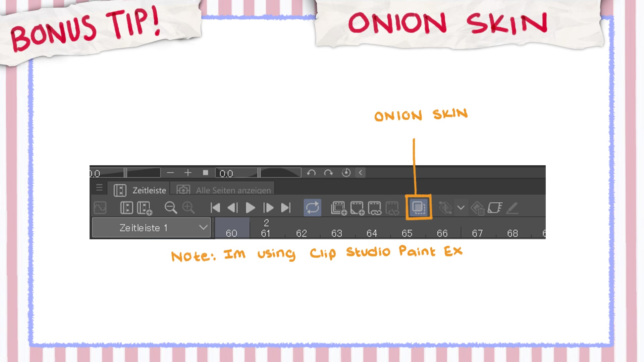Click the play button in the timeline
Image resolution: width=644 pixels, height=362 pixels.
coord(250,208)
